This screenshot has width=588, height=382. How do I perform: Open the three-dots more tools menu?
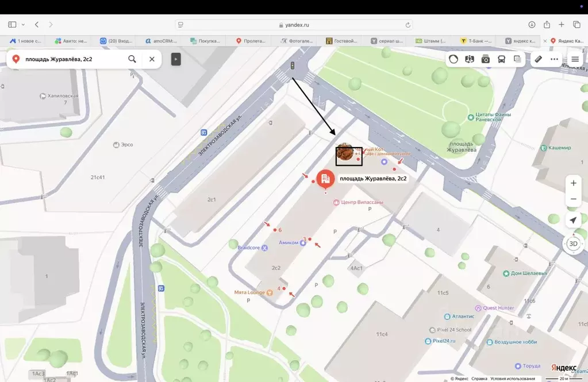(554, 59)
